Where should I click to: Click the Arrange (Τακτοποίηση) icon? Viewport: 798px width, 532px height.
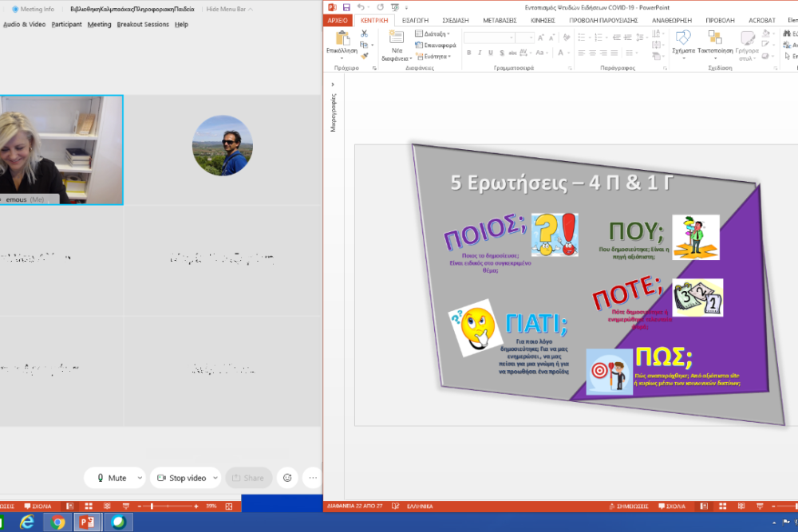[714, 38]
